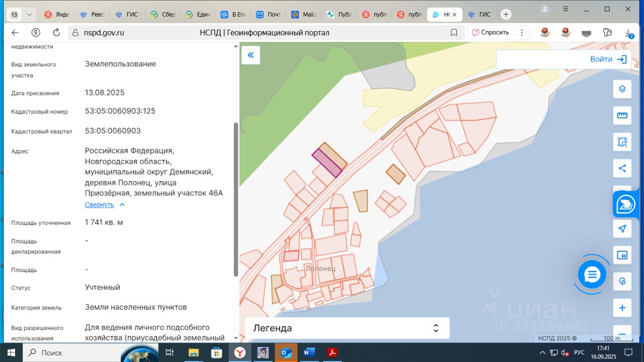This screenshot has width=644, height=362.
Task: Click the Спросить assistant button
Action: (x=490, y=33)
